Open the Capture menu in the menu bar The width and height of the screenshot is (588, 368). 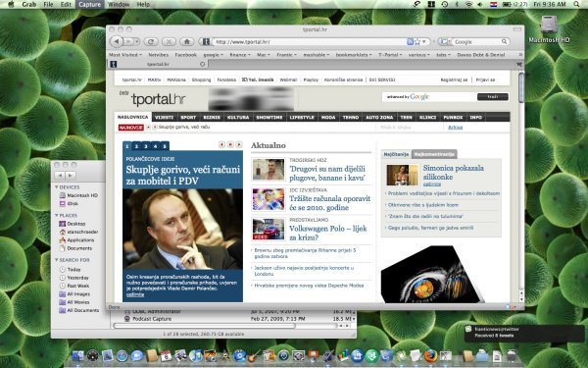pos(89,5)
